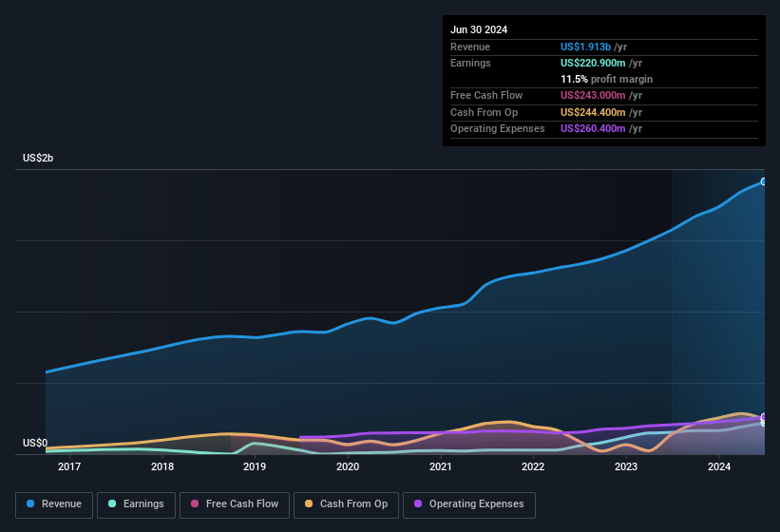Click the US$0 y-axis label

(35, 443)
